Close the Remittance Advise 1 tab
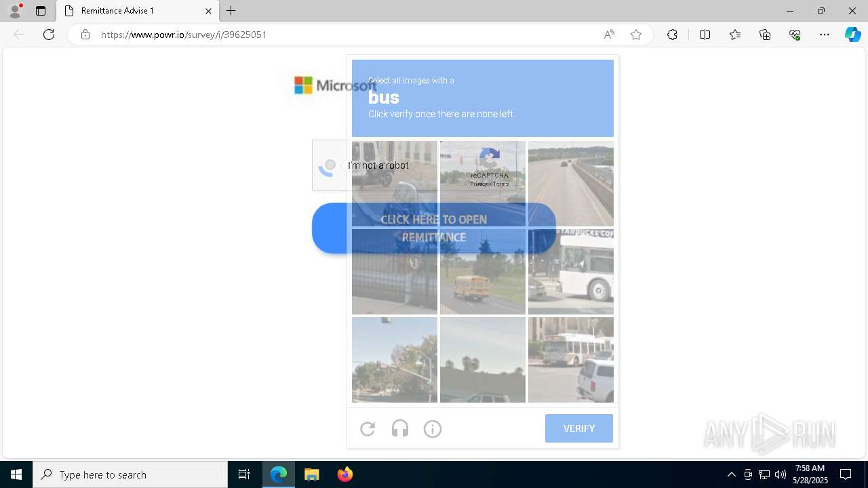 [208, 11]
